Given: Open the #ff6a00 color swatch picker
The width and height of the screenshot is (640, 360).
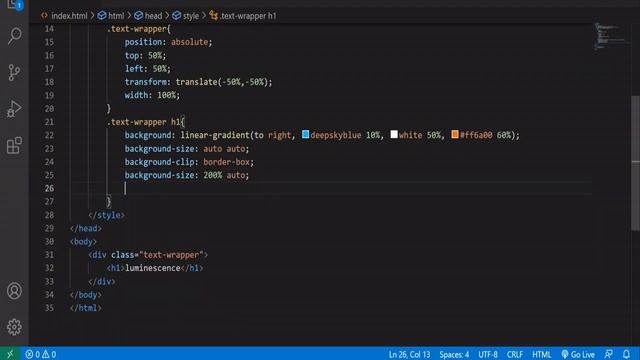Looking at the screenshot, I should [x=455, y=134].
